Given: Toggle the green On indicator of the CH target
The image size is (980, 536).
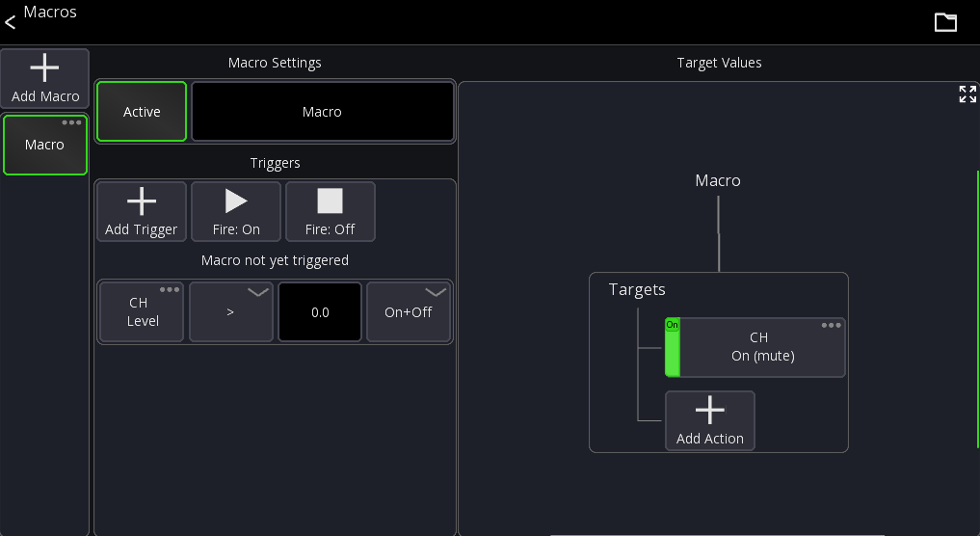Looking at the screenshot, I should coord(673,347).
